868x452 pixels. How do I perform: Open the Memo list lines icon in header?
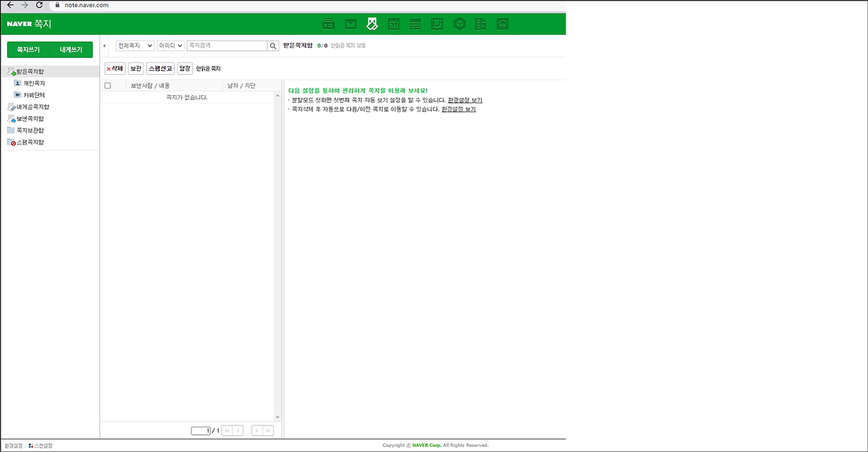coord(415,24)
